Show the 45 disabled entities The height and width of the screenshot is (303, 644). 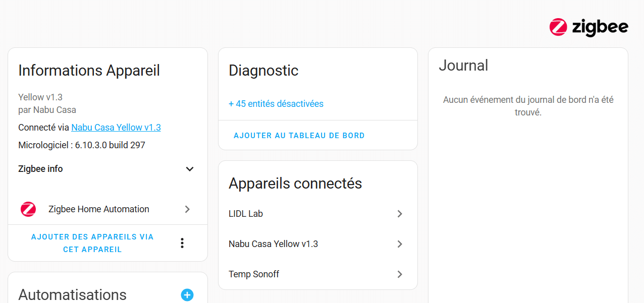276,104
